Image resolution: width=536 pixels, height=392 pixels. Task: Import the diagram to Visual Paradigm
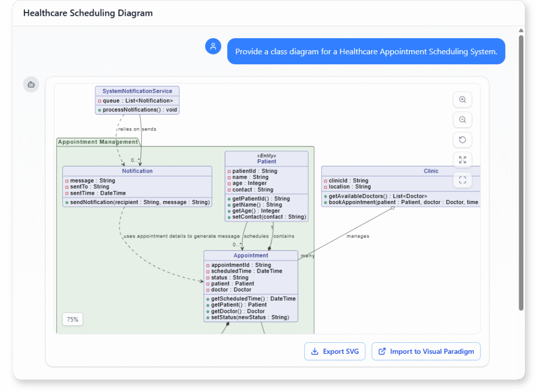(426, 351)
